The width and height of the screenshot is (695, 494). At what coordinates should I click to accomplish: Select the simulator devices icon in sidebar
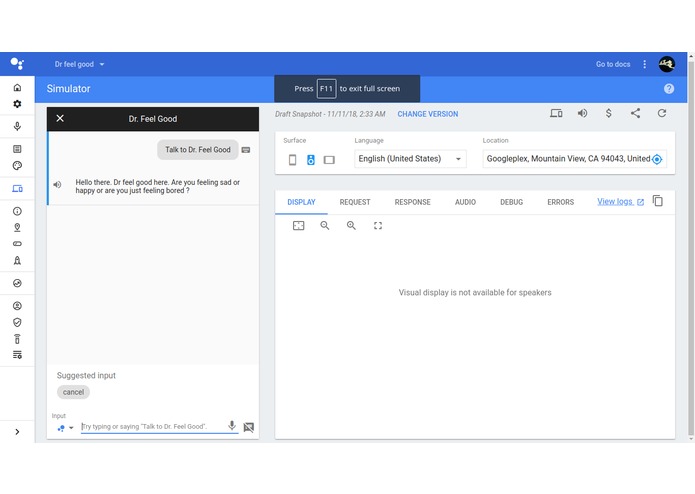17,189
